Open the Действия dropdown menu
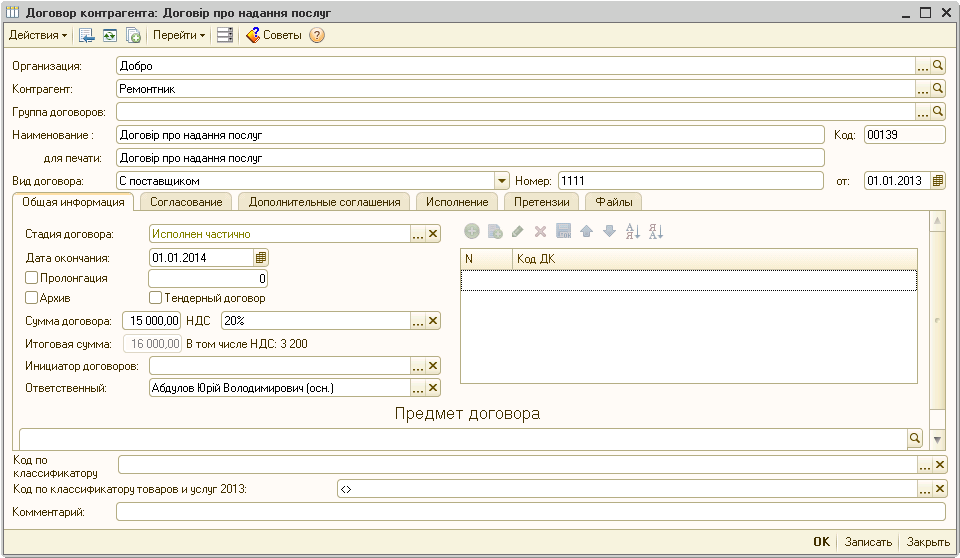This screenshot has width=960, height=558. 38,35
